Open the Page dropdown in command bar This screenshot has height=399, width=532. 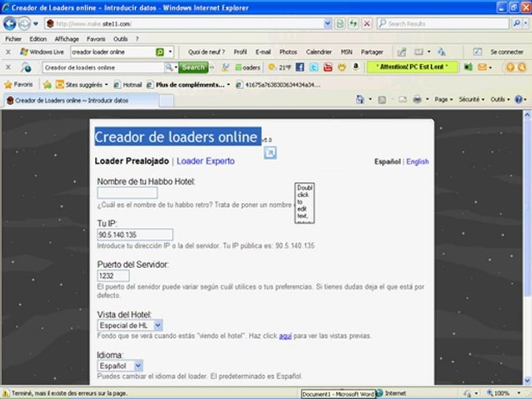tap(443, 99)
